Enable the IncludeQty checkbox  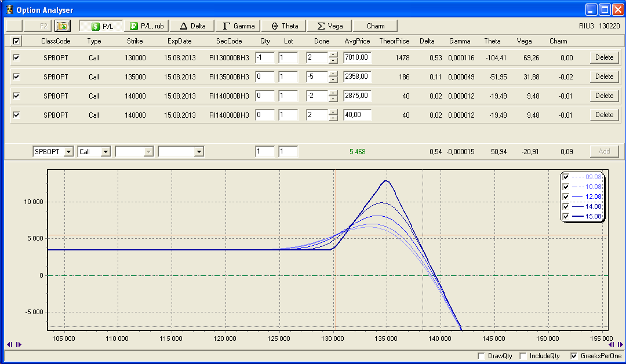point(523,355)
